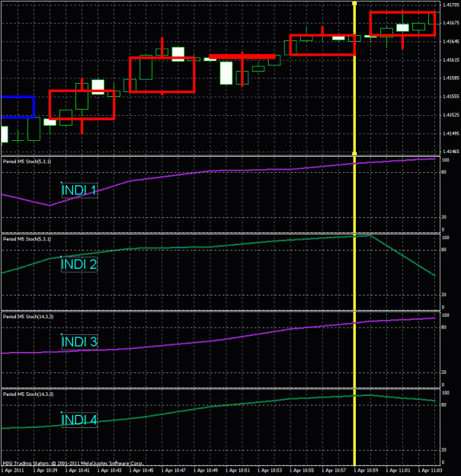This screenshot has height=476, width=461.
Task: Click the 1.41555 price axis label
Action: (x=451, y=97)
